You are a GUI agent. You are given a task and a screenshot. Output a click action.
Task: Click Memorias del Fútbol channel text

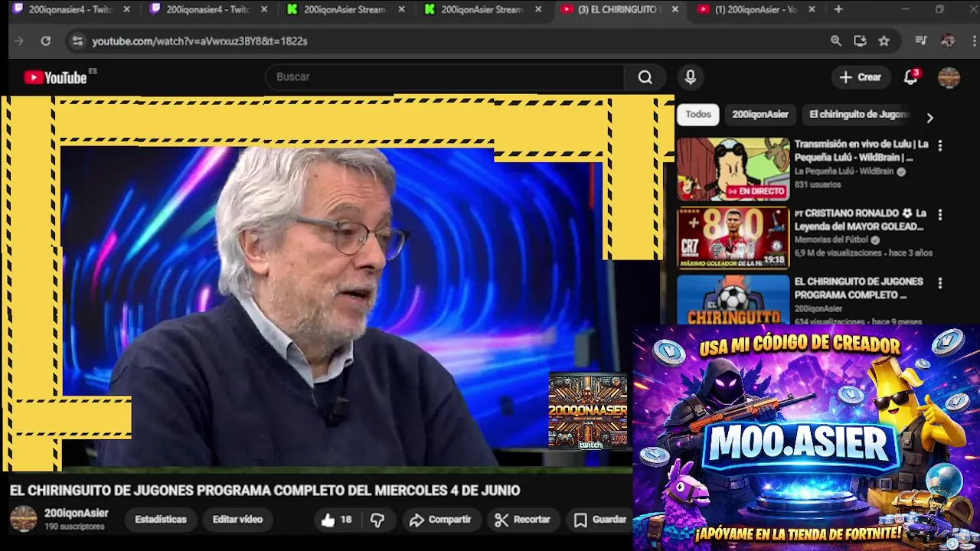click(x=831, y=240)
